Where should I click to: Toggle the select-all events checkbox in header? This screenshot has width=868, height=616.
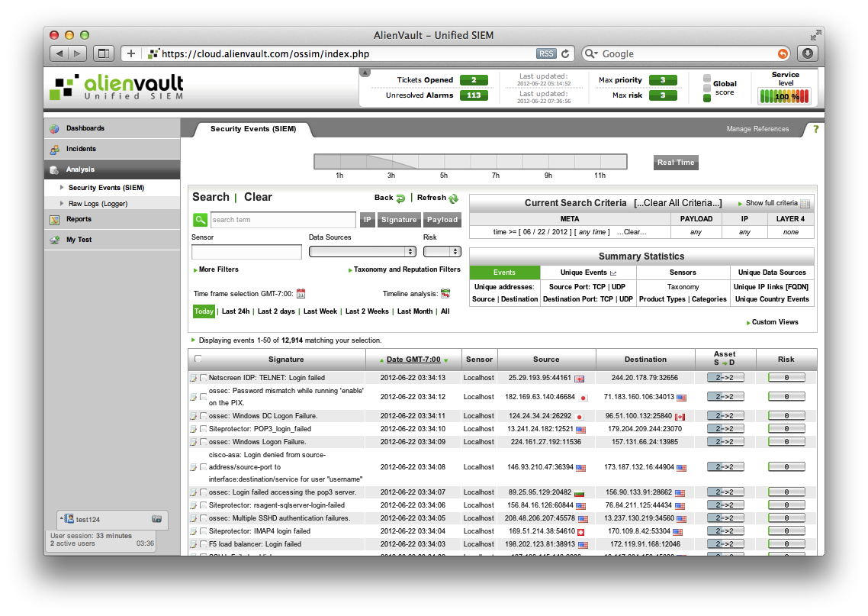point(198,359)
